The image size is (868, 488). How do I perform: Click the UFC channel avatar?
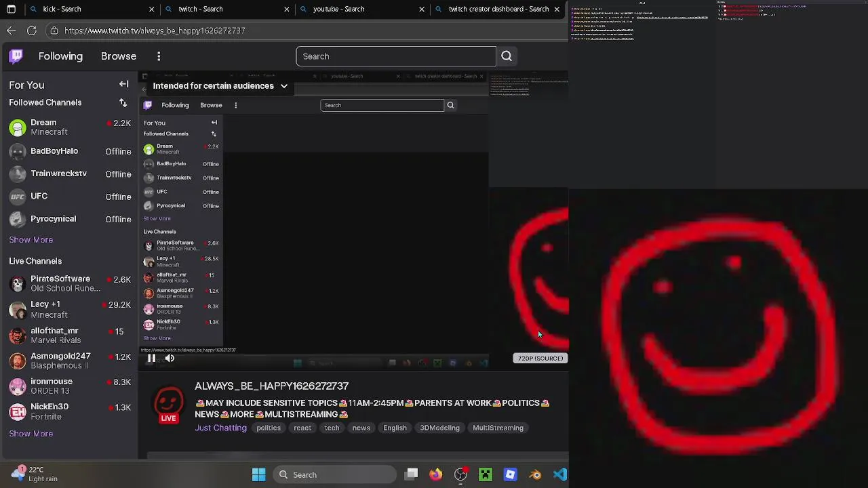point(18,197)
